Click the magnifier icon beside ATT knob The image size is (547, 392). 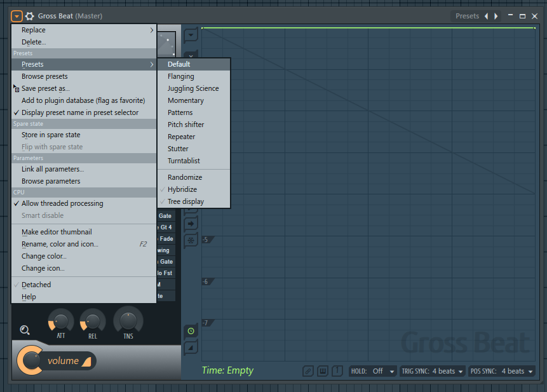coord(25,330)
